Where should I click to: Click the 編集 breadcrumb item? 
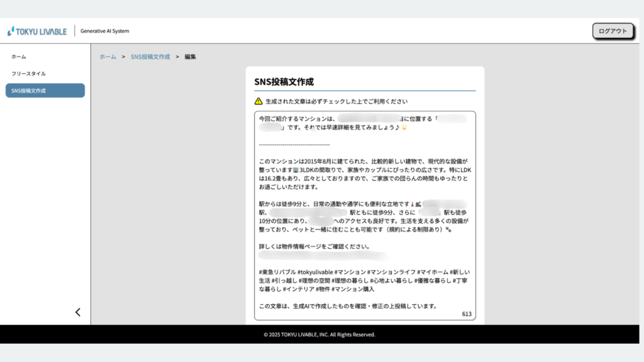pos(190,57)
